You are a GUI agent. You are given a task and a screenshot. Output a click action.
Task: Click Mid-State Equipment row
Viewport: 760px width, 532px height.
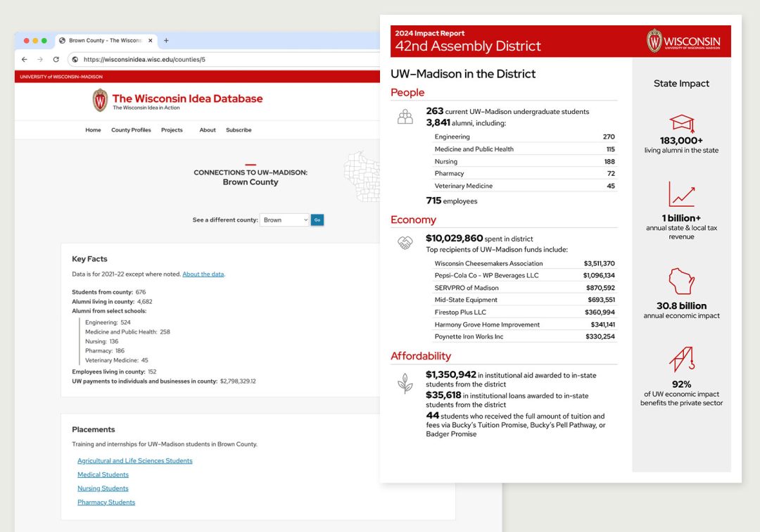[x=524, y=300]
